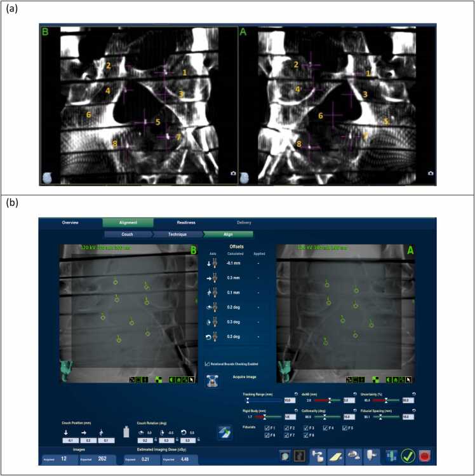
Task: Click the green checkmark confirm button
Action: (x=408, y=456)
